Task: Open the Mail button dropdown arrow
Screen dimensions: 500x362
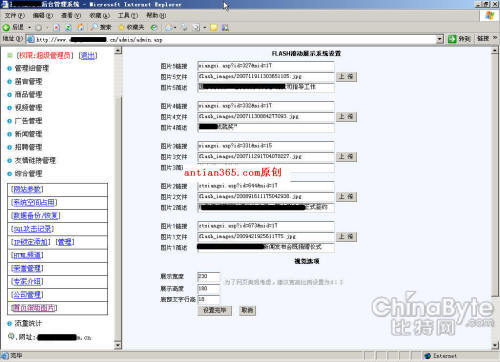Action: 175,27
